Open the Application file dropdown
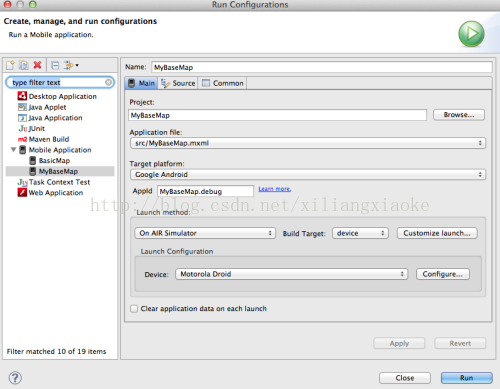The width and height of the screenshot is (500, 389). pyautogui.click(x=308, y=143)
